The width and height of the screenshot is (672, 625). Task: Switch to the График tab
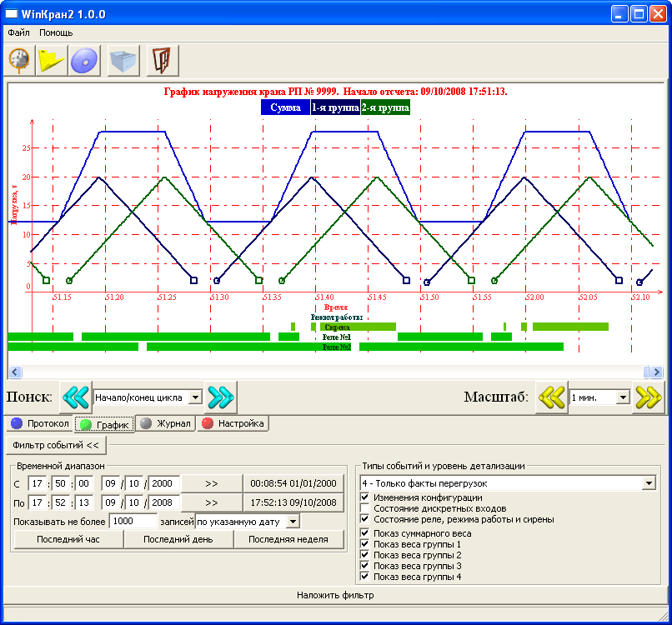[x=104, y=424]
